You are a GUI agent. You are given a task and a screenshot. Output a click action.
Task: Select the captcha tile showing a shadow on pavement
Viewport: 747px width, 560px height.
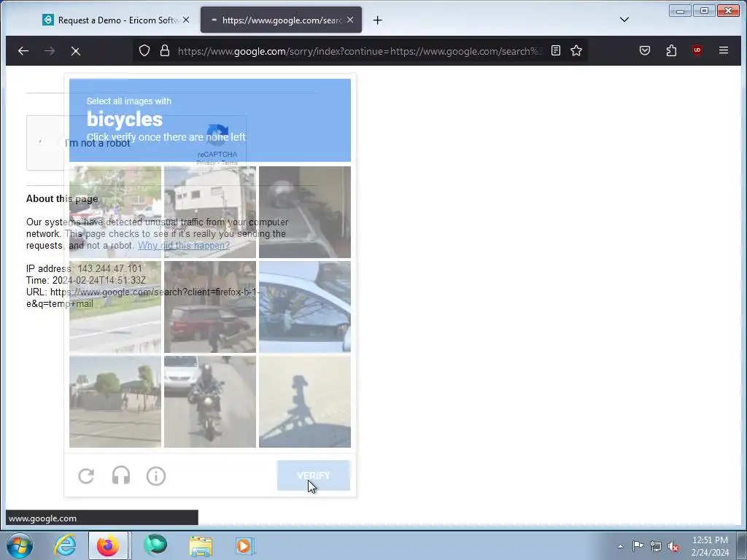point(305,402)
